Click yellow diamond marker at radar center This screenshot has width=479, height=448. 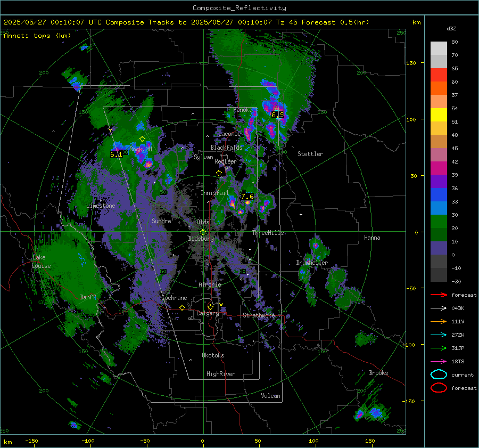click(203, 232)
